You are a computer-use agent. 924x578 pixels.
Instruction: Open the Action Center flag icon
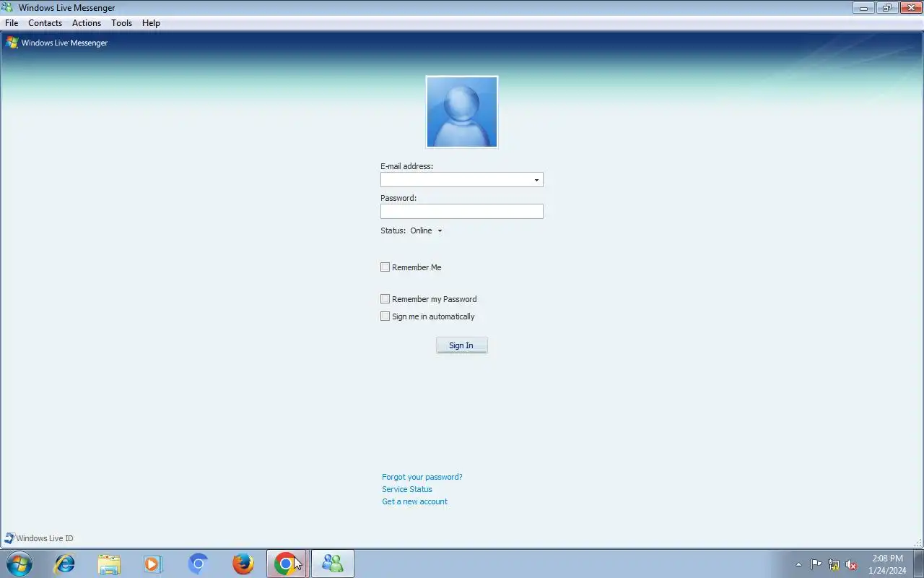pyautogui.click(x=816, y=564)
